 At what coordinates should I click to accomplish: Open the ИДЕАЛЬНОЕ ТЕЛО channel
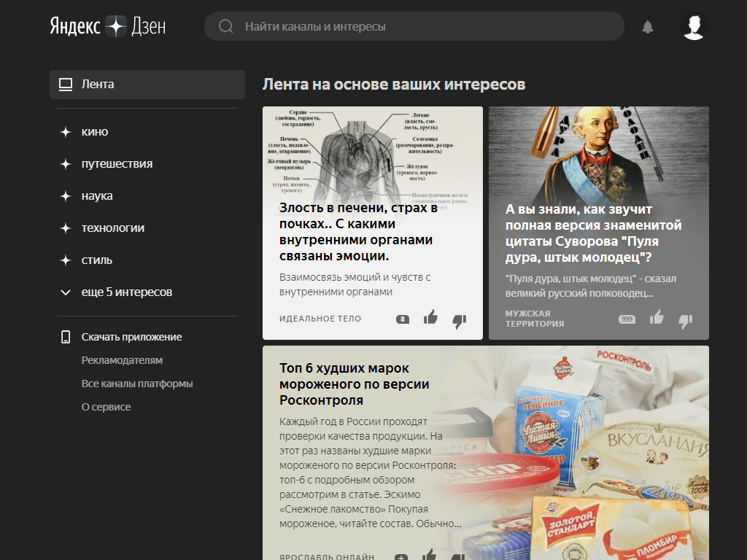coord(320,319)
